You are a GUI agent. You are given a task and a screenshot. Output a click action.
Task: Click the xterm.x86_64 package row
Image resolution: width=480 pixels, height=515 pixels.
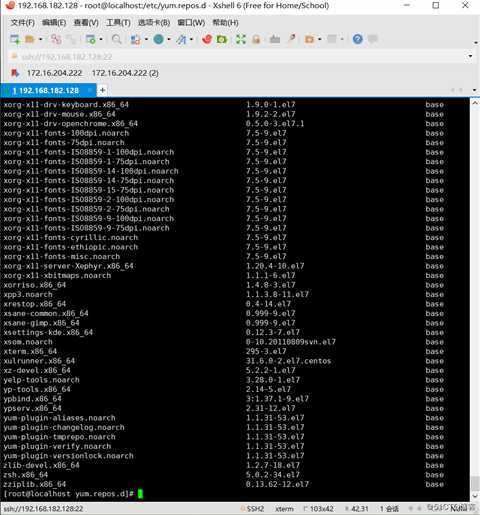click(x=224, y=351)
